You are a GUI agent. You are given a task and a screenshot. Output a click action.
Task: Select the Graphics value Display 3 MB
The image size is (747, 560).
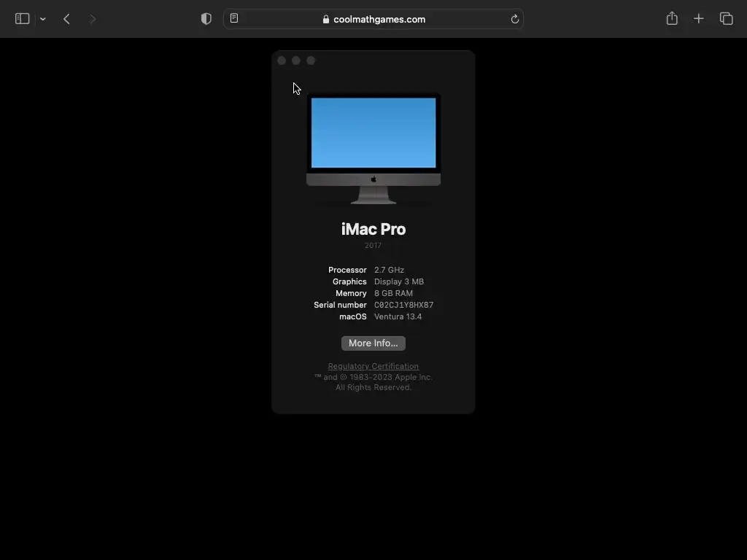click(x=399, y=281)
